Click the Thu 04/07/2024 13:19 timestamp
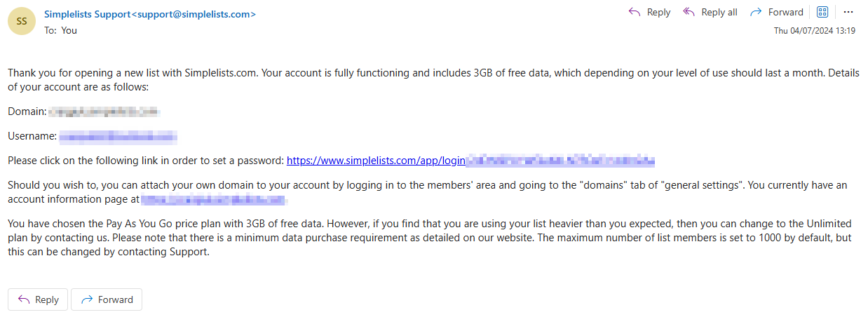Screen dimensions: 868x317 coord(814,31)
